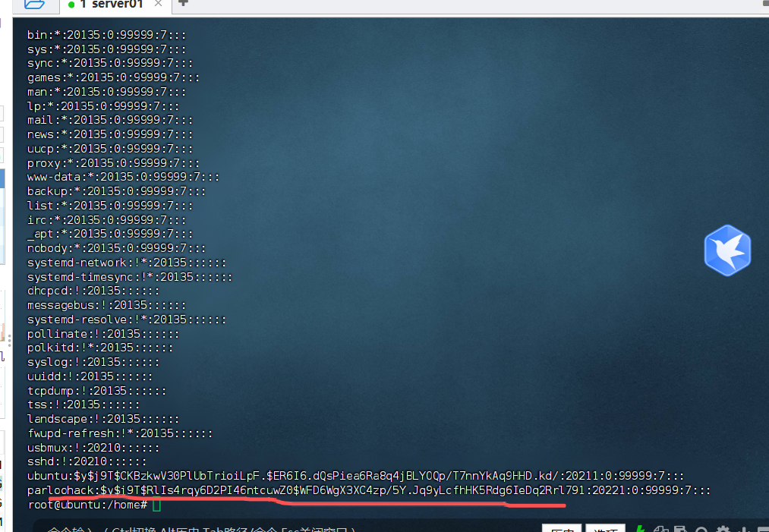Click the menu icon at top right
The image size is (769, 532).
(x=764, y=3)
